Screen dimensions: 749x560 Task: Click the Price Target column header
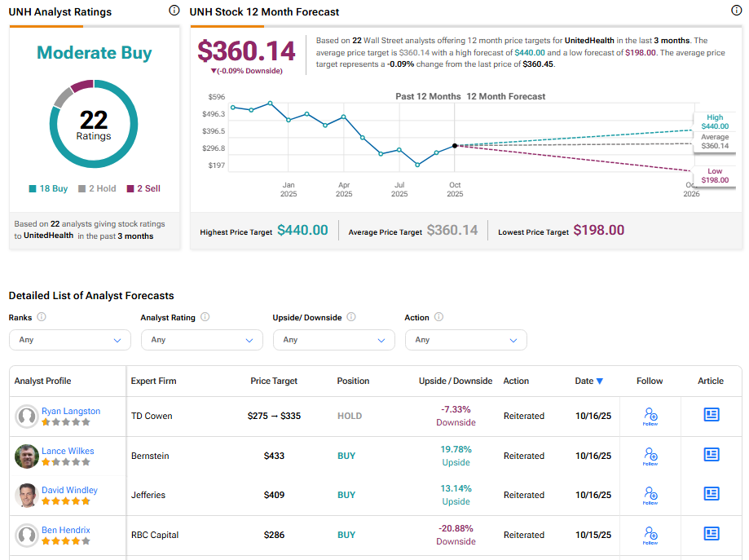274,381
